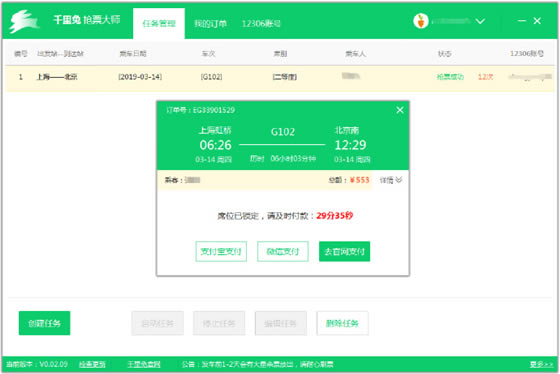The width and height of the screenshot is (560, 374).
Task: Click arrival time 12:29
Action: [x=350, y=145]
